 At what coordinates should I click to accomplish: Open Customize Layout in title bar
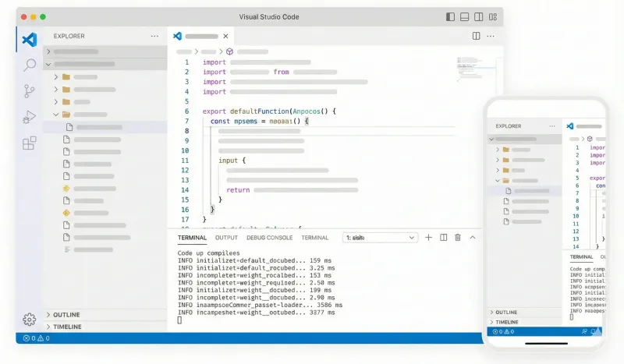coord(493,16)
